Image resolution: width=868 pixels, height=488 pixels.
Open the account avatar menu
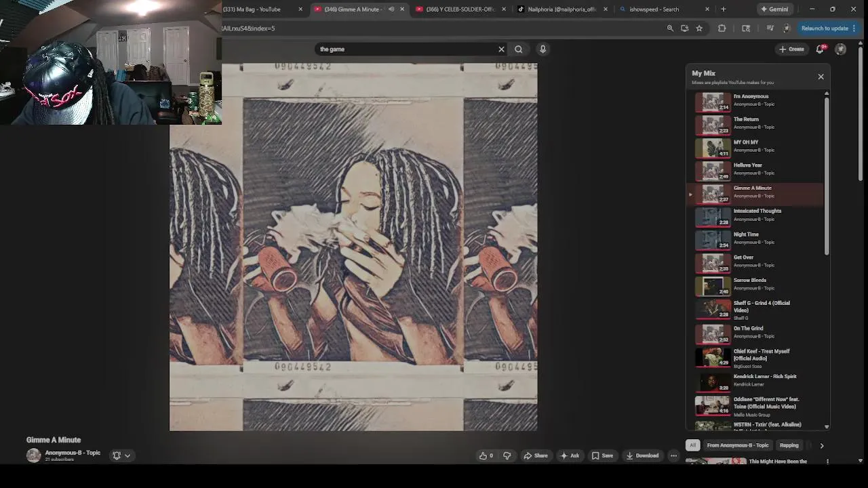pos(840,49)
